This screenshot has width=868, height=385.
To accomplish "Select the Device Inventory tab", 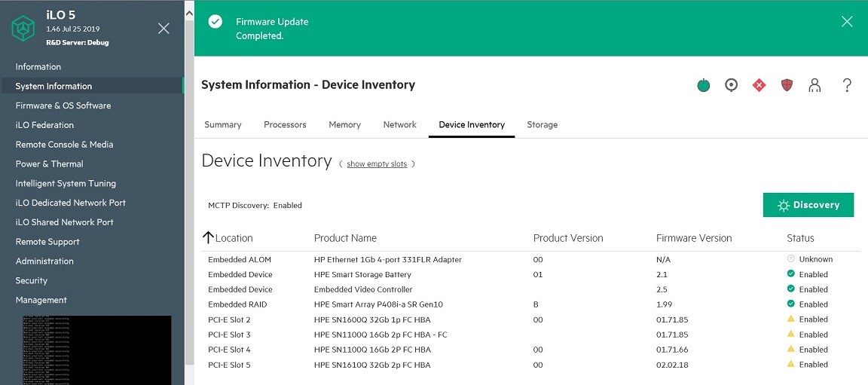I will point(472,124).
